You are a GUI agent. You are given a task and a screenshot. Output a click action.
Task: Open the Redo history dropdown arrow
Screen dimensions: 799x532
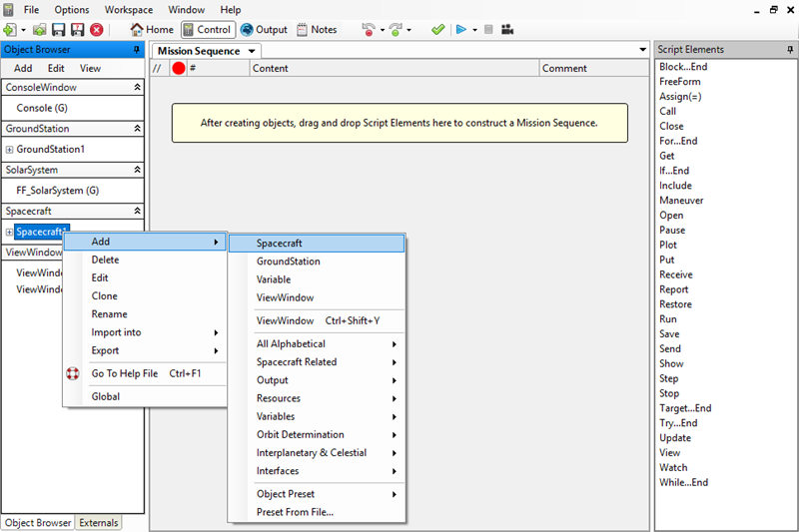point(408,30)
